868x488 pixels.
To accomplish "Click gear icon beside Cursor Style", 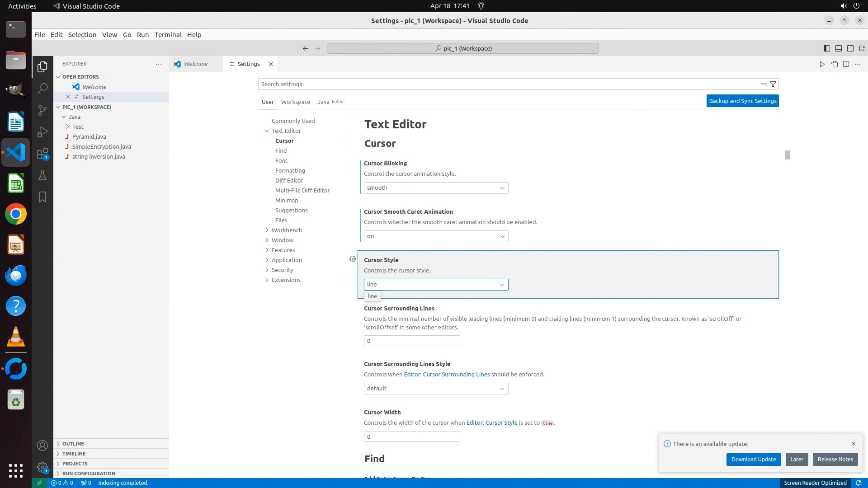I will (353, 259).
